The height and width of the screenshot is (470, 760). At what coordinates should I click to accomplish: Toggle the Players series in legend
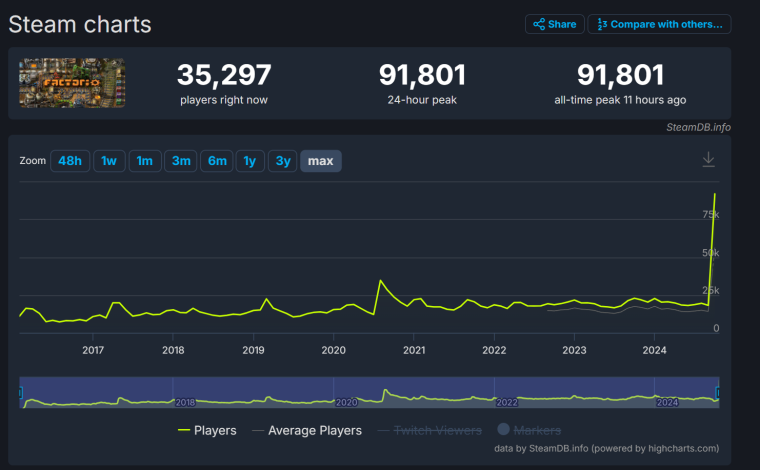[x=207, y=430]
